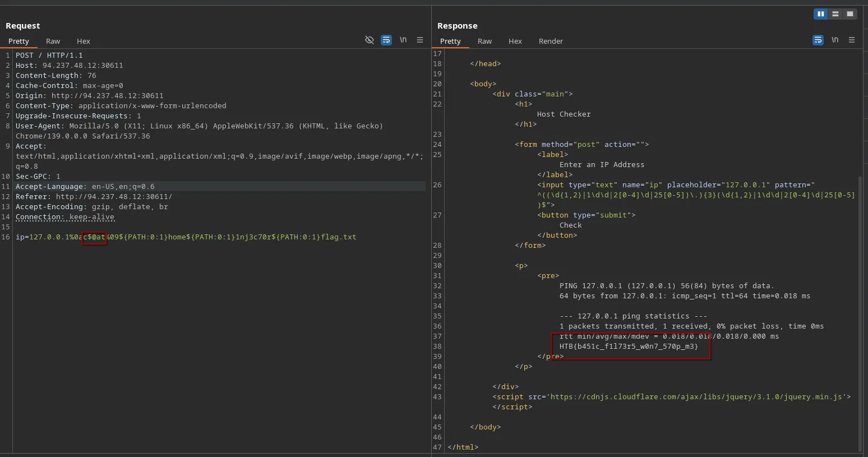Image resolution: width=868 pixels, height=457 pixels.
Task: Click the 'Sec-GPC: 1' header
Action: [38, 177]
